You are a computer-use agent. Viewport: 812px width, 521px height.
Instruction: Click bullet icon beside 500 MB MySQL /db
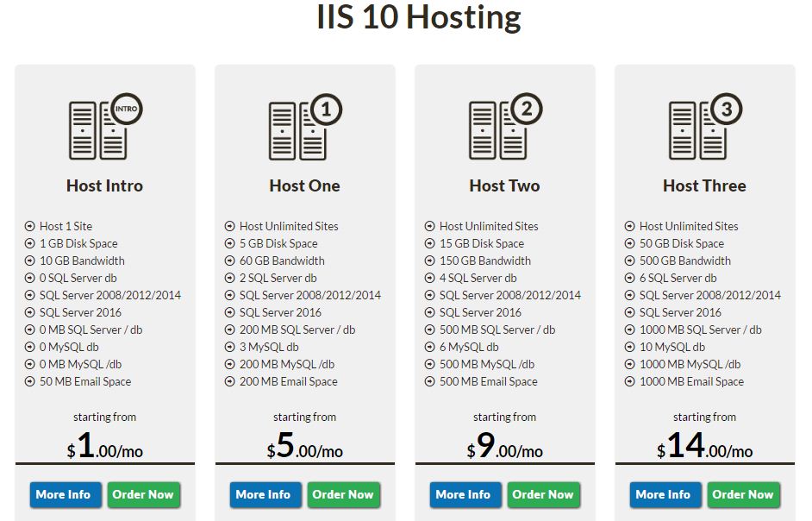430,364
